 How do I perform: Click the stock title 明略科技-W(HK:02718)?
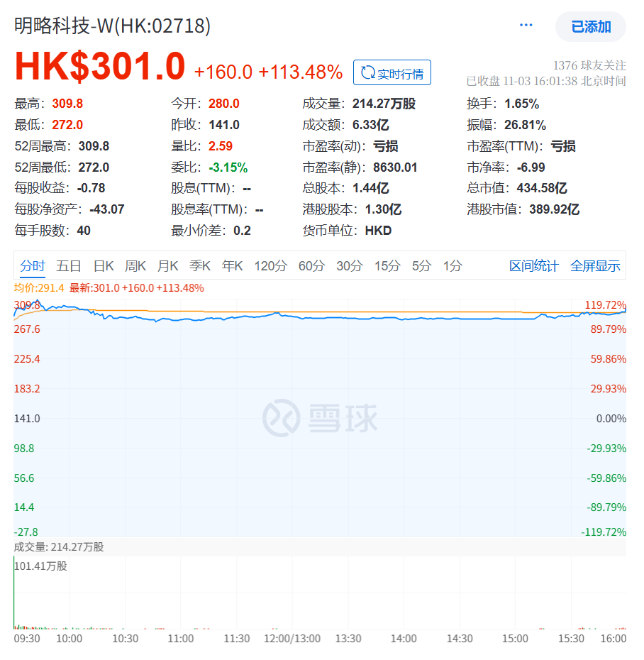point(112,26)
